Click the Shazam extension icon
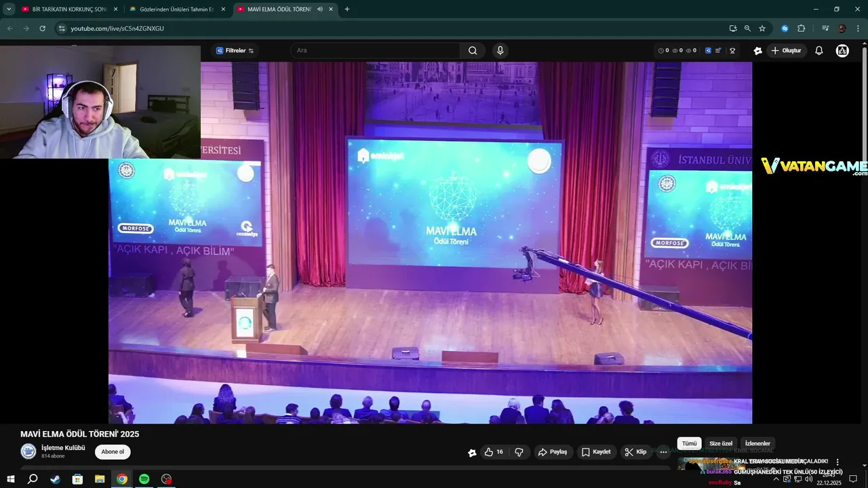The image size is (868, 488). click(x=785, y=28)
